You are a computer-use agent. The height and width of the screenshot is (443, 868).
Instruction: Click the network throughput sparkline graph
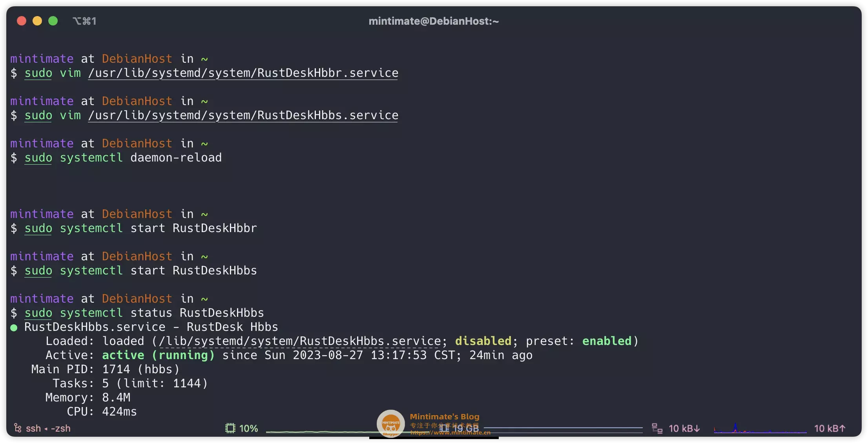[760, 428]
